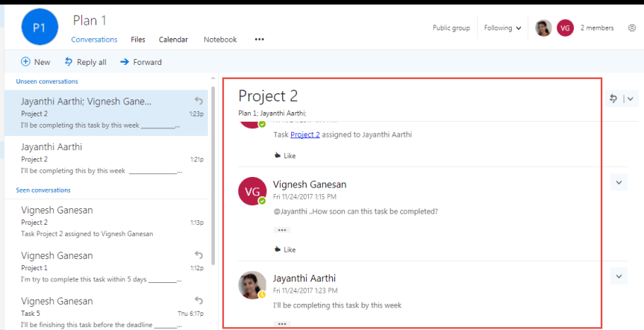Screen dimensions: 644x330
Task: Click the member photo avatar in header
Action: coord(543,28)
